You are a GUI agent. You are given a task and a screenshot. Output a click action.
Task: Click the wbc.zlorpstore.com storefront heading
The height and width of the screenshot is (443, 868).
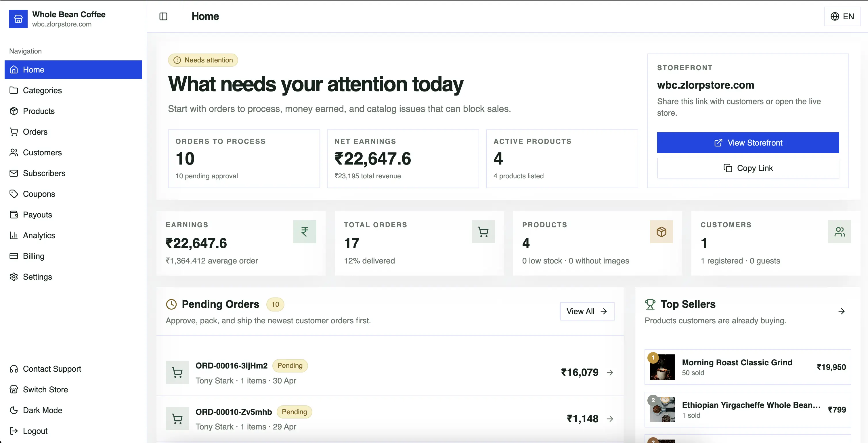click(x=706, y=85)
